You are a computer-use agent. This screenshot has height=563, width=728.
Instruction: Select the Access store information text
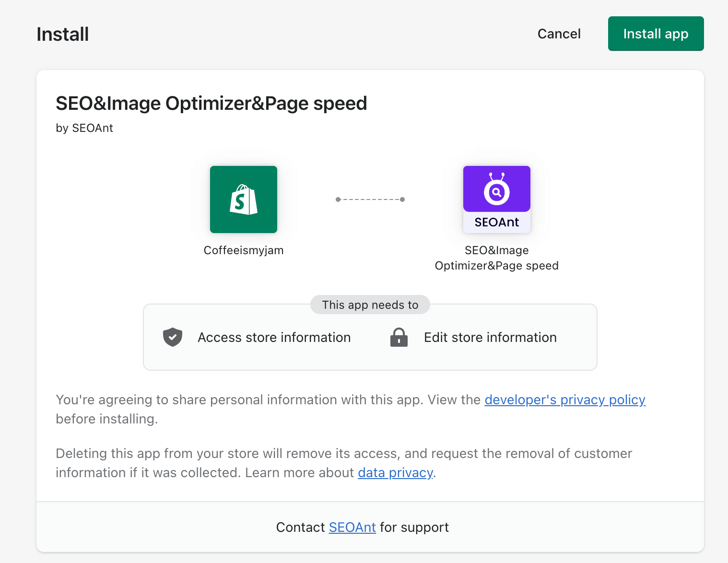click(274, 337)
